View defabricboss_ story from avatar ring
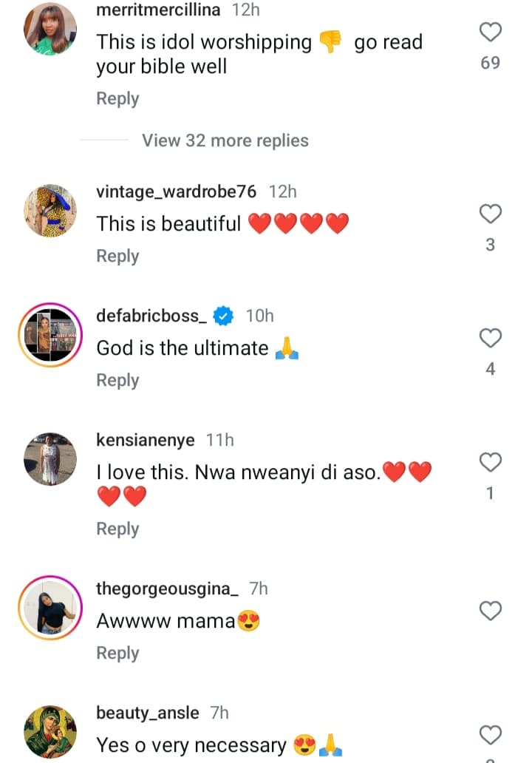532x763 pixels. [x=50, y=335]
